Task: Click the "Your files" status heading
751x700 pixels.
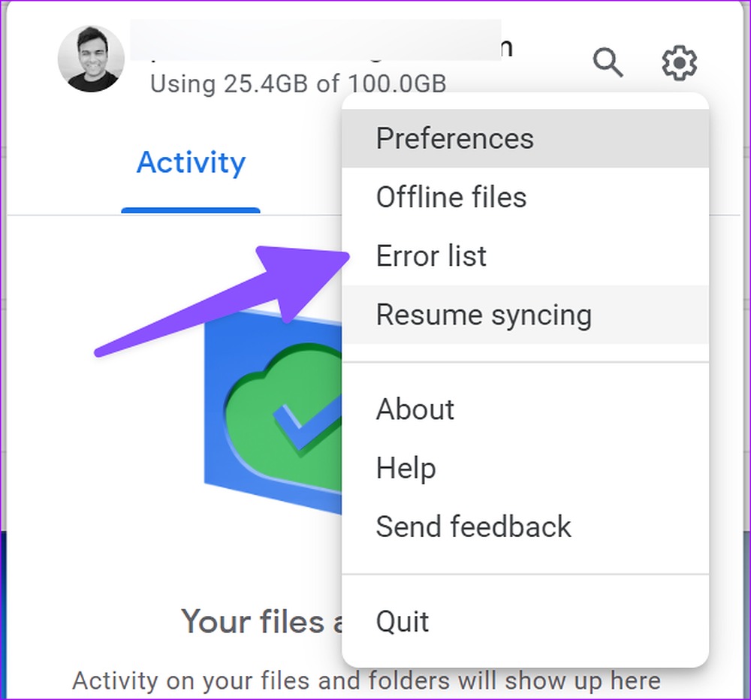Action: [x=261, y=622]
